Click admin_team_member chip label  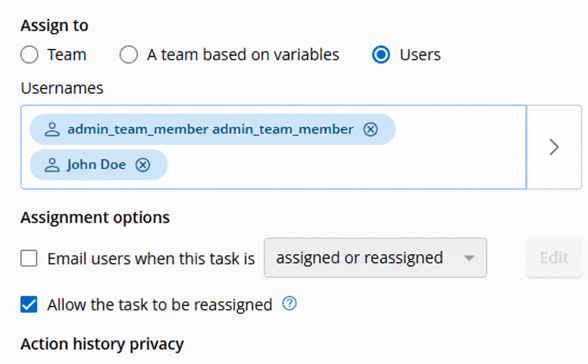point(210,129)
